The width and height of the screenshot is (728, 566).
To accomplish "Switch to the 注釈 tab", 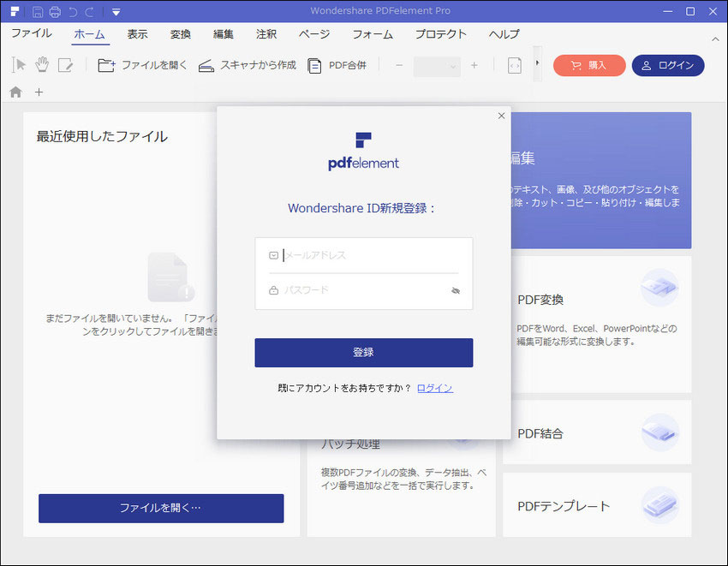I will pos(266,34).
